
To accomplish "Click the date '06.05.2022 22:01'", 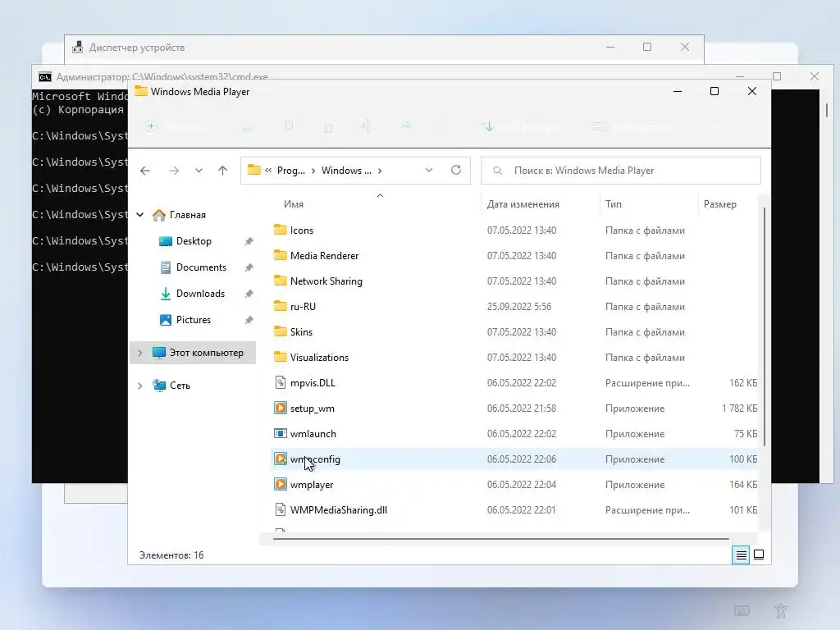I will [521, 510].
